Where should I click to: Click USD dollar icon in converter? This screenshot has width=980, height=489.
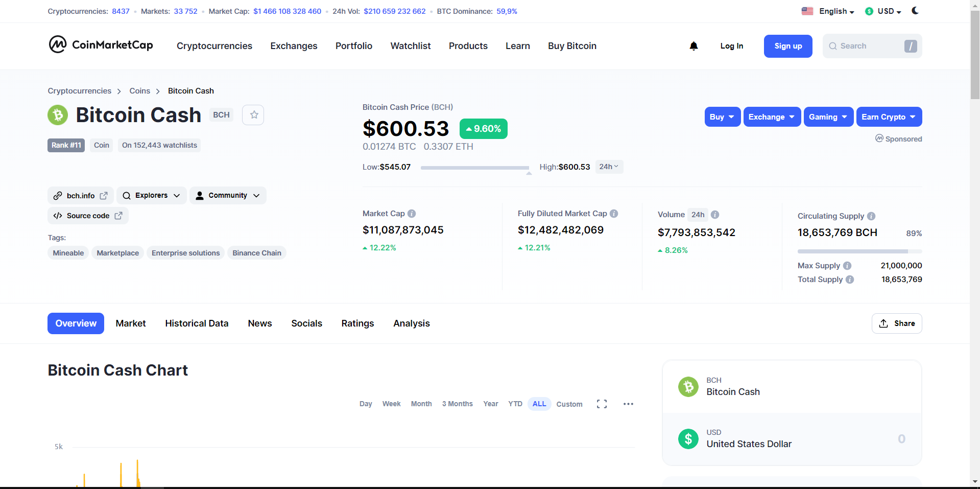point(688,439)
